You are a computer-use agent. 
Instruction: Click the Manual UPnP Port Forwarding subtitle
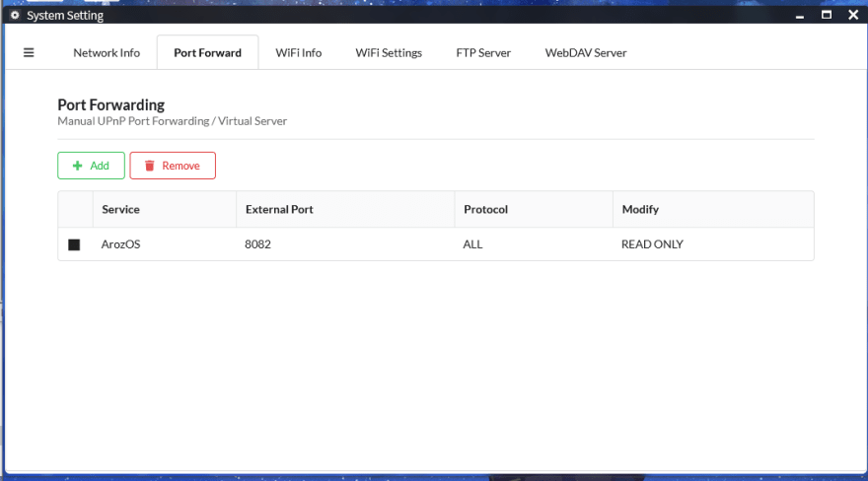(173, 121)
